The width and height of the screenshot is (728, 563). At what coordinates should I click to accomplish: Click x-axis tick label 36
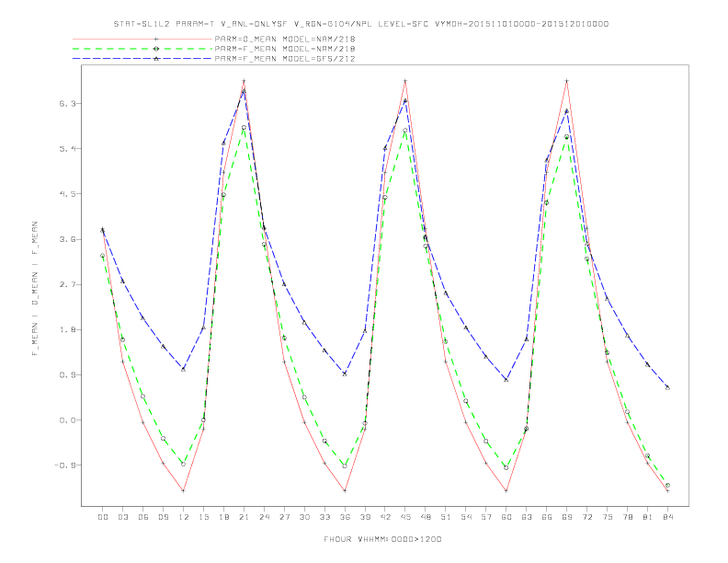coord(345,517)
